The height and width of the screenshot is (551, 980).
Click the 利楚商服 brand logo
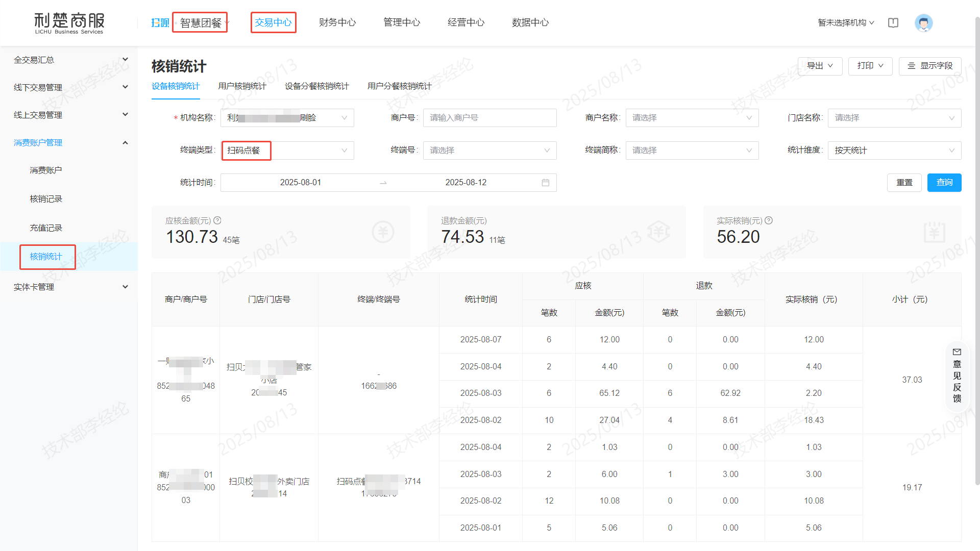tap(69, 23)
